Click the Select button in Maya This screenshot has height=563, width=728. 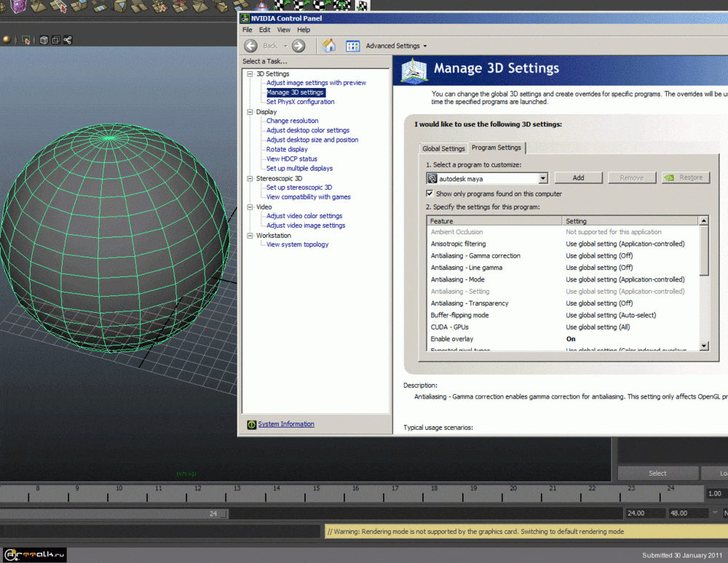[657, 473]
